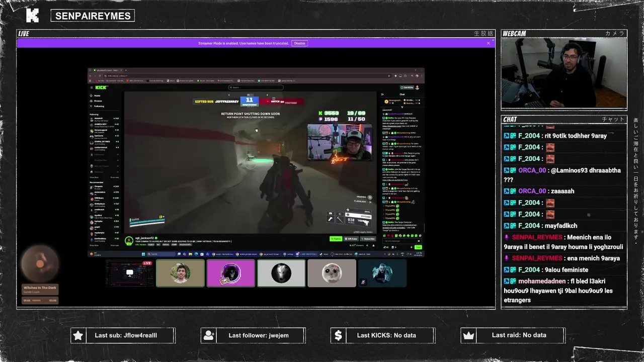Click the Kick logo in the overlay header
644x362 pixels.
tap(32, 15)
